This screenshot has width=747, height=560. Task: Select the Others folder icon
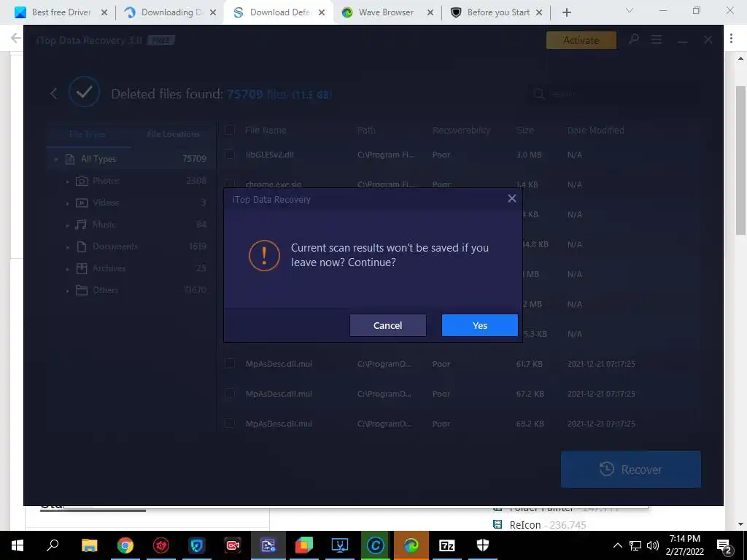(x=82, y=290)
